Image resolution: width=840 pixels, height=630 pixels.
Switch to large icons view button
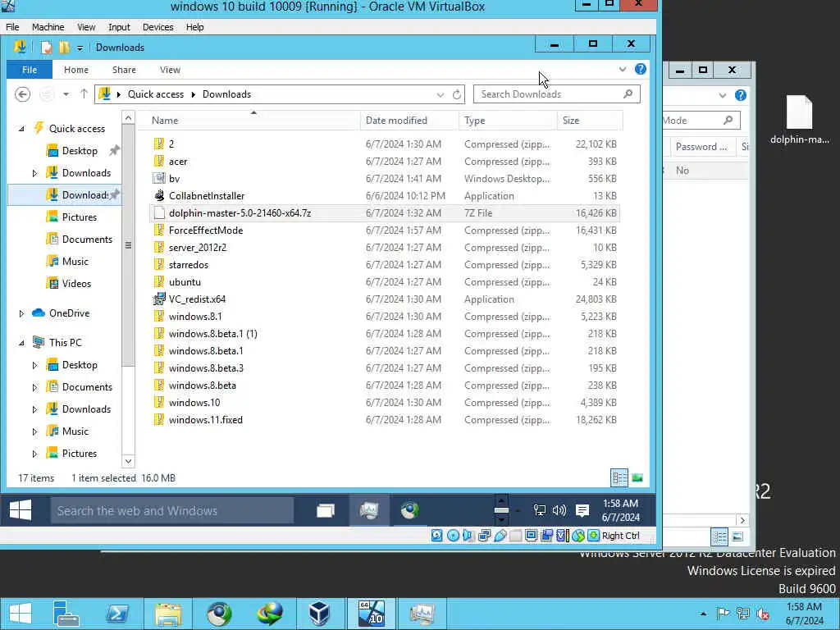[637, 478]
